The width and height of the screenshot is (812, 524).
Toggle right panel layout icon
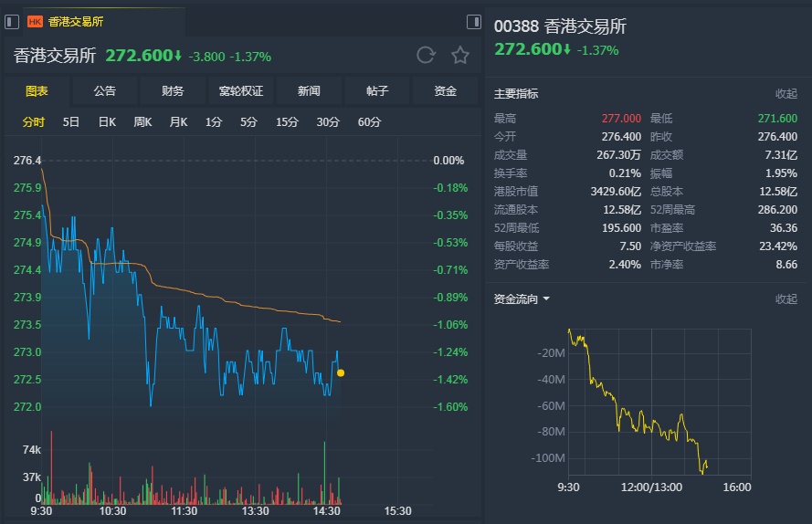pyautogui.click(x=474, y=21)
